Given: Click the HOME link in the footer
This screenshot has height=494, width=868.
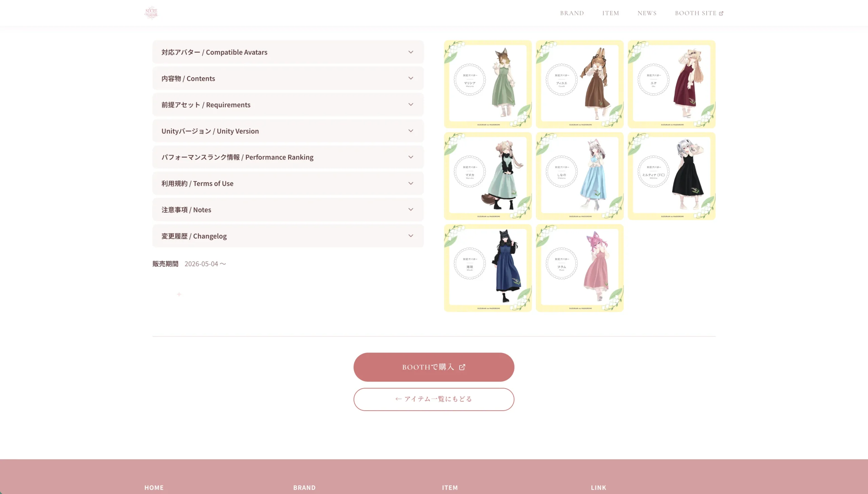Looking at the screenshot, I should tap(154, 488).
